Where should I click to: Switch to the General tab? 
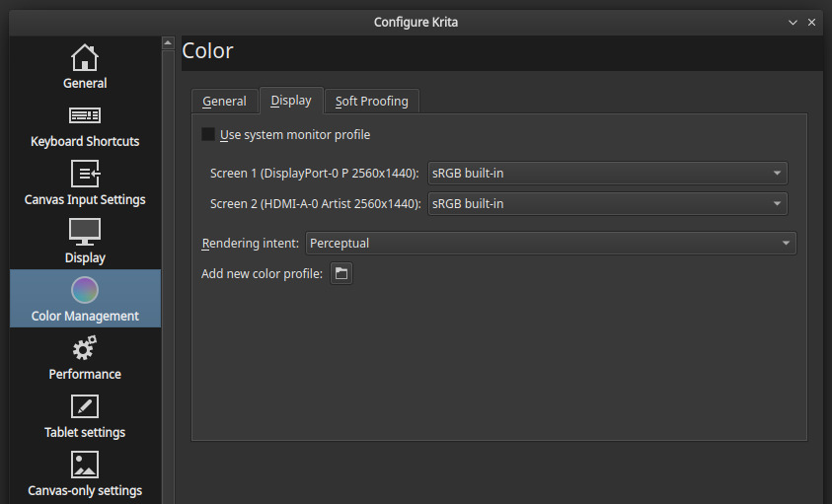point(224,101)
